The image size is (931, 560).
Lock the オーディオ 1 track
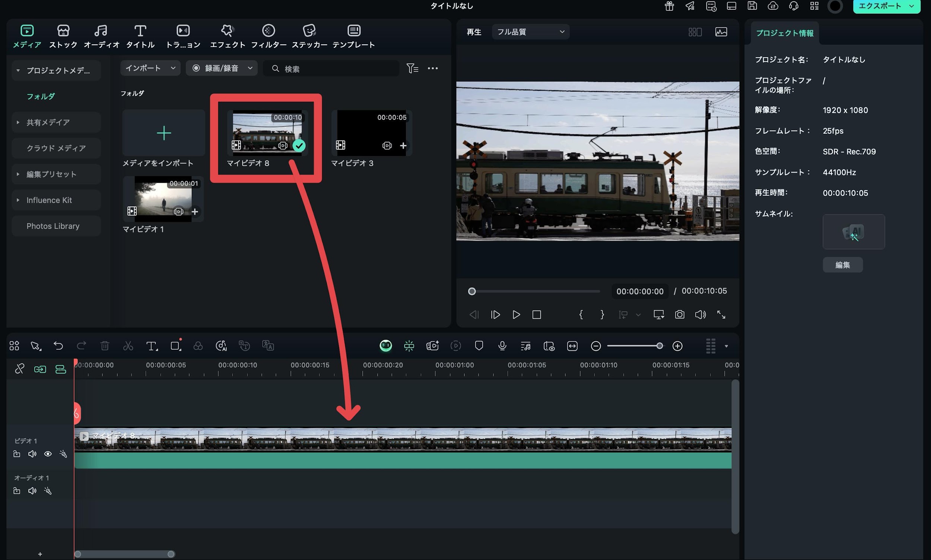[17, 491]
